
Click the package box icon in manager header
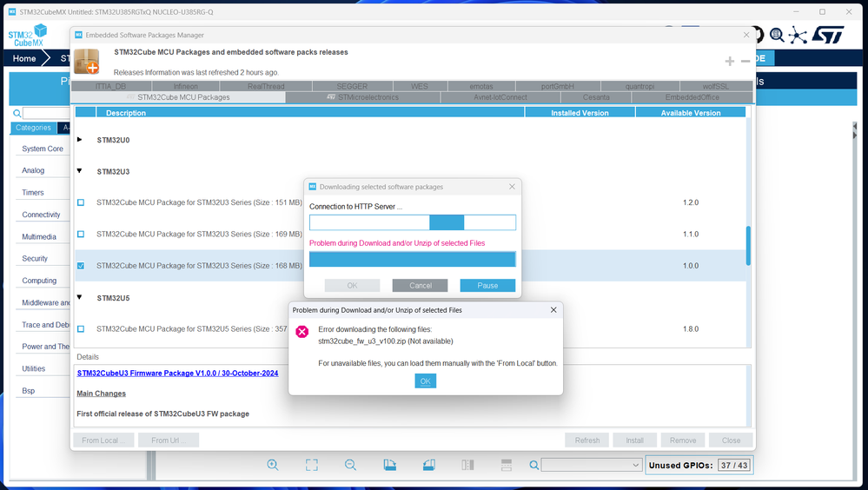[86, 61]
